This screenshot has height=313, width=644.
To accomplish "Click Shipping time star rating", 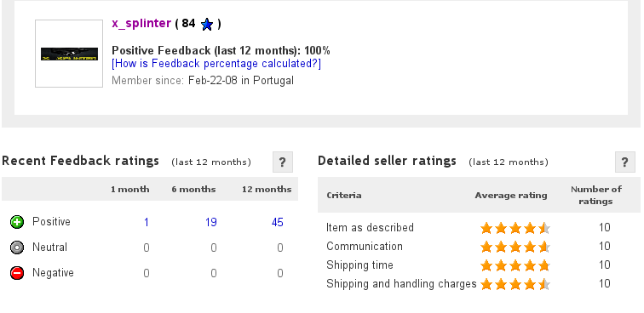I will tap(515, 265).
